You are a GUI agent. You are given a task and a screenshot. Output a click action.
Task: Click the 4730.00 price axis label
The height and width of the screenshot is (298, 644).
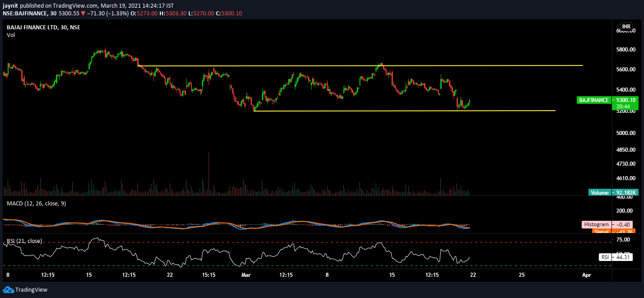tap(625, 163)
